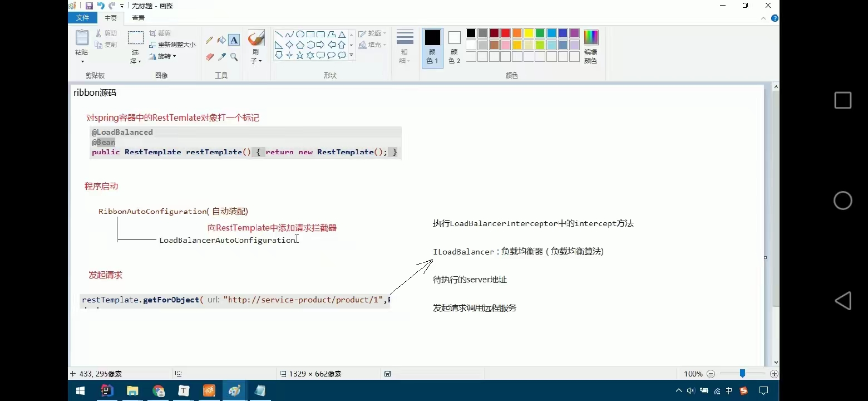Click the Save icon in quick access toolbar
This screenshot has height=401, width=868.
click(x=89, y=6)
